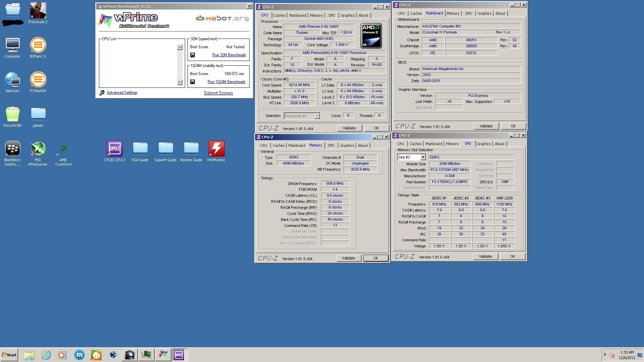Image resolution: width=644 pixels, height=362 pixels.
Task: Open the PPS app in the taskbar
Action: click(96, 355)
